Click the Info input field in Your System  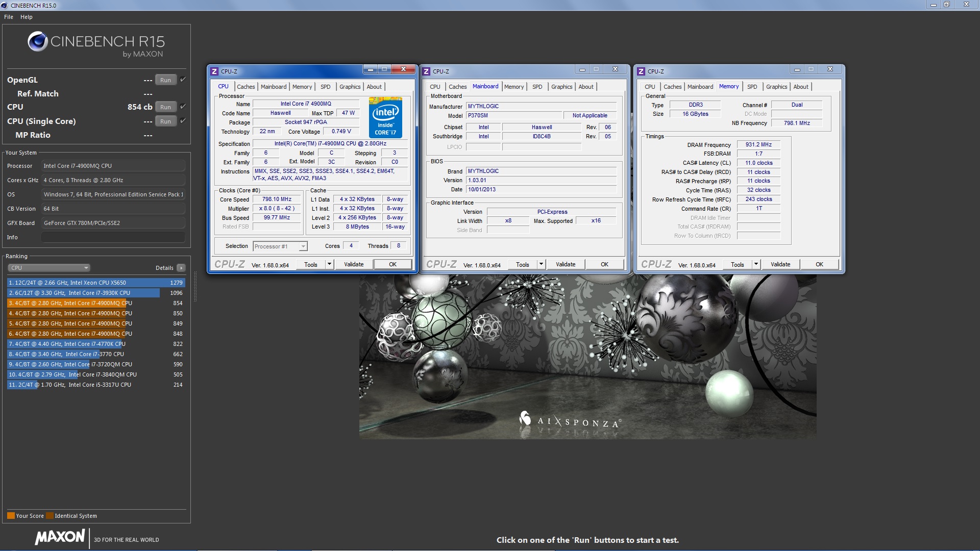click(x=113, y=237)
